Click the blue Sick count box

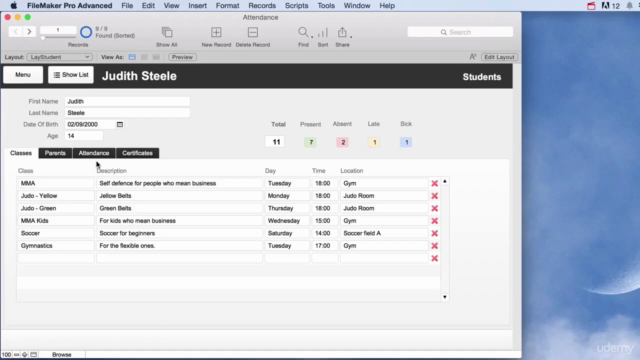[x=406, y=142]
